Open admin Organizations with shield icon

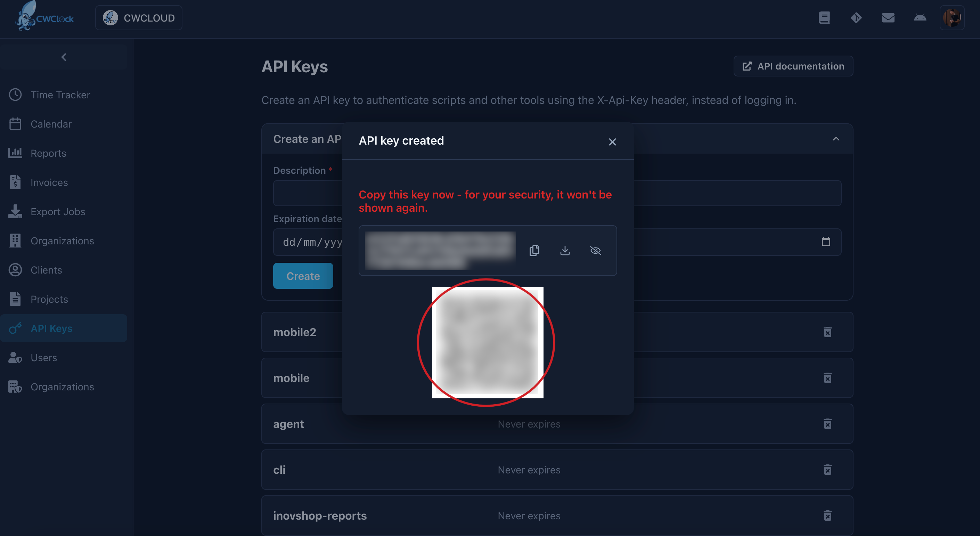click(64, 387)
